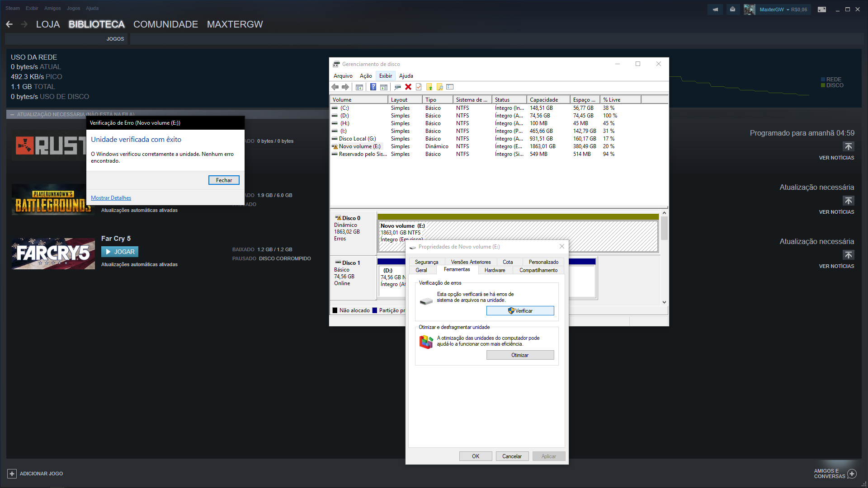Switch to the Geral tab
Screen dimensions: 868x488
pyautogui.click(x=421, y=270)
